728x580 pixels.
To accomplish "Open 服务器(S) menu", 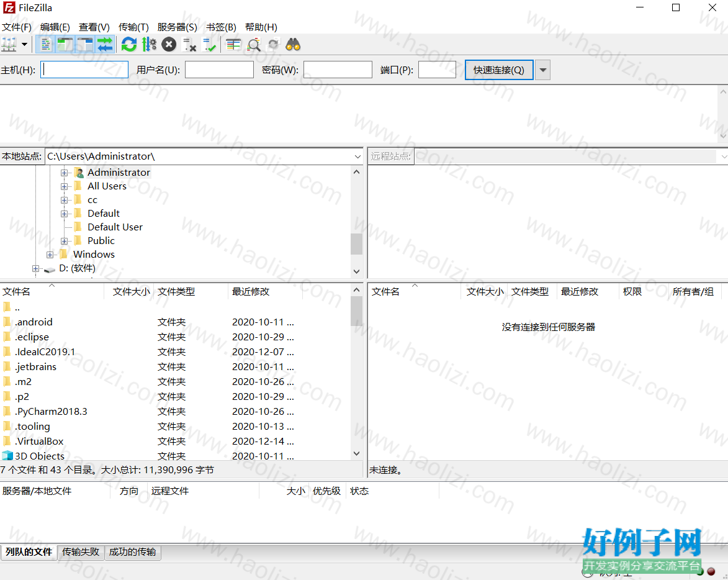I will point(177,27).
